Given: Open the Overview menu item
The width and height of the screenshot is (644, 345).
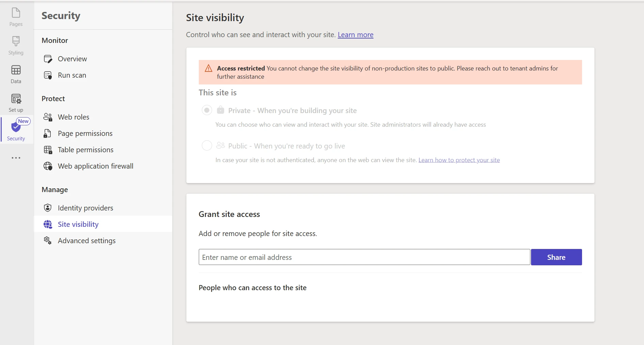Looking at the screenshot, I should pyautogui.click(x=72, y=59).
